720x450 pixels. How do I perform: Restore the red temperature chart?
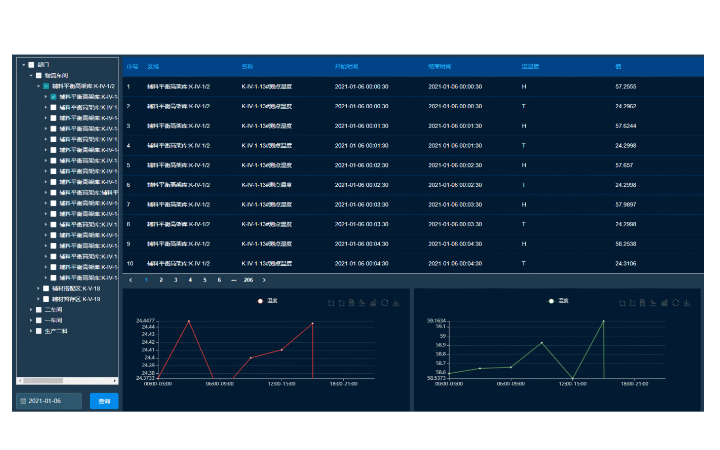pyautogui.click(x=385, y=303)
